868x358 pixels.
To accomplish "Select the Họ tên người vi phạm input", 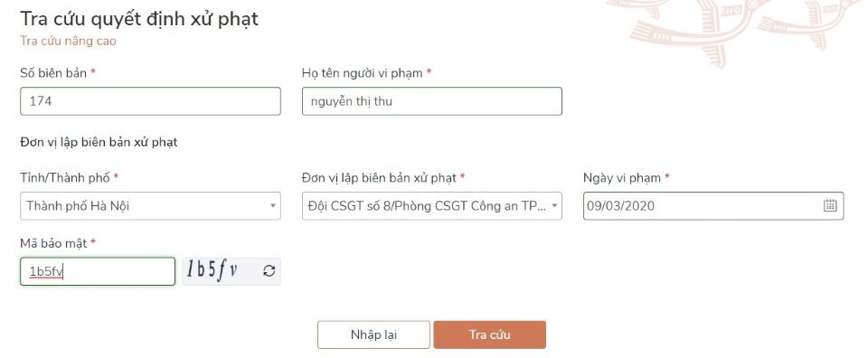I will coord(432,101).
